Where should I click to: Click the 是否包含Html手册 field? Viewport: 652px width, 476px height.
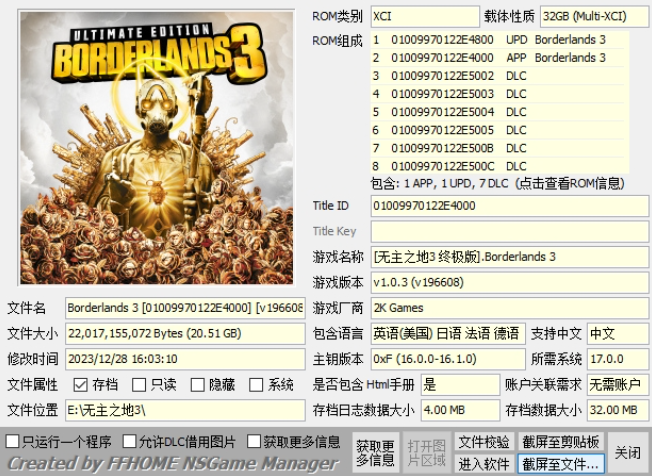(x=460, y=385)
